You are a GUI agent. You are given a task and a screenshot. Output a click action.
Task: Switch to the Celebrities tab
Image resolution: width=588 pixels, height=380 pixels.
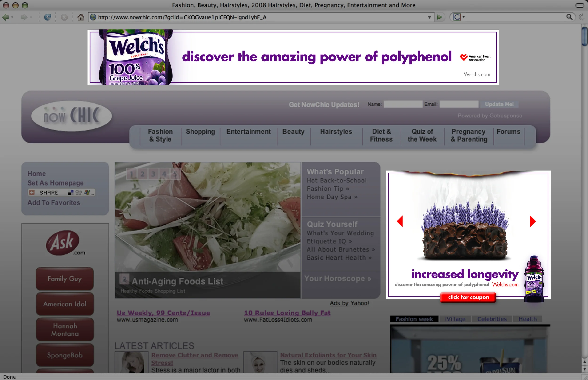(492, 319)
